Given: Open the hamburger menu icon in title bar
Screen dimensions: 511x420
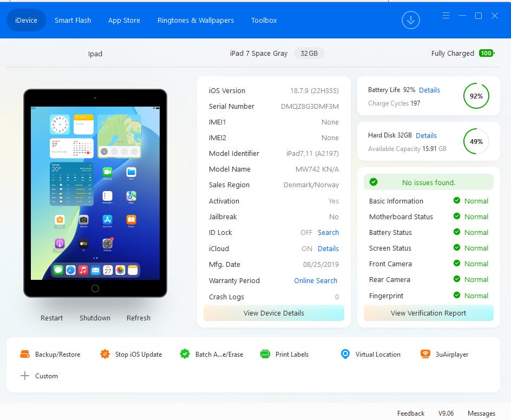Looking at the screenshot, I should [446, 15].
